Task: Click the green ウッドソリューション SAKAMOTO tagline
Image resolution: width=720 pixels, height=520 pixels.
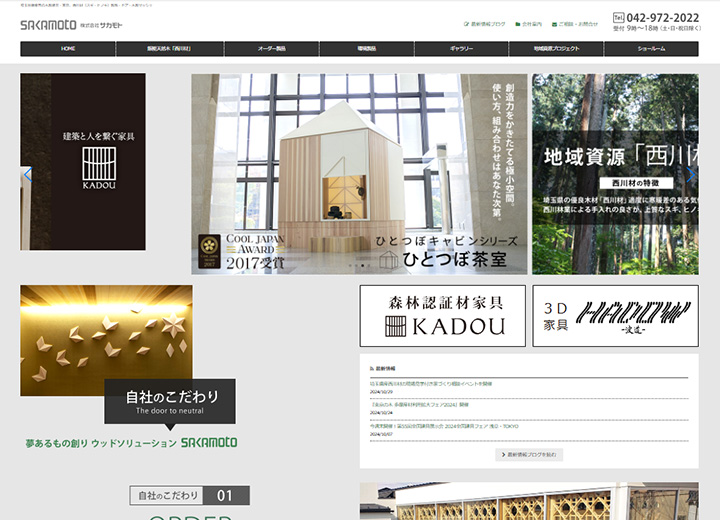Action: (131, 443)
